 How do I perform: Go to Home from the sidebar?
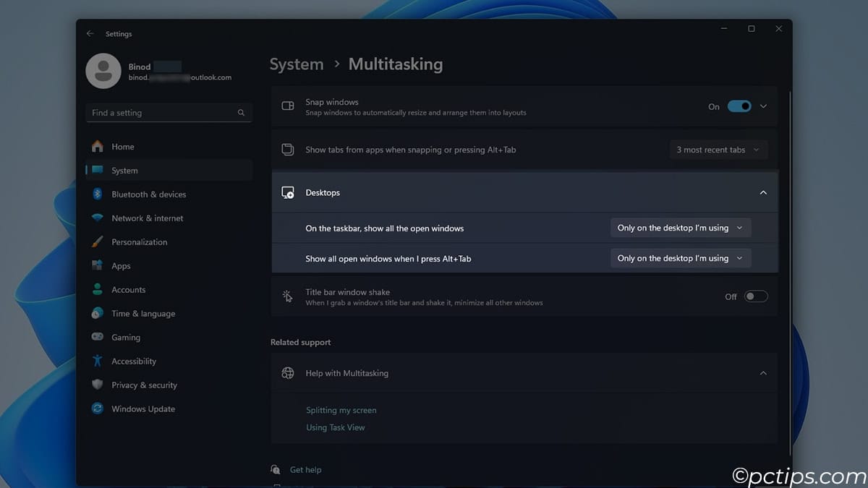tap(123, 146)
